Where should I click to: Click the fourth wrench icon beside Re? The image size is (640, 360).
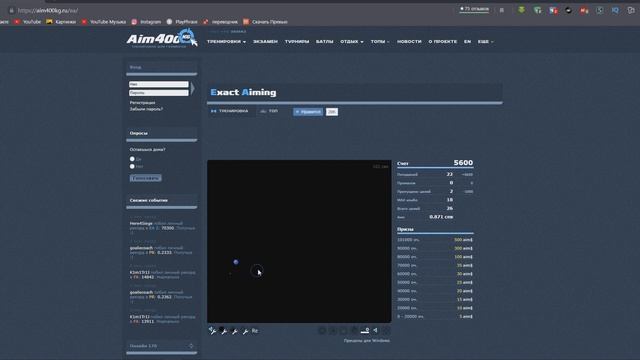(x=245, y=331)
